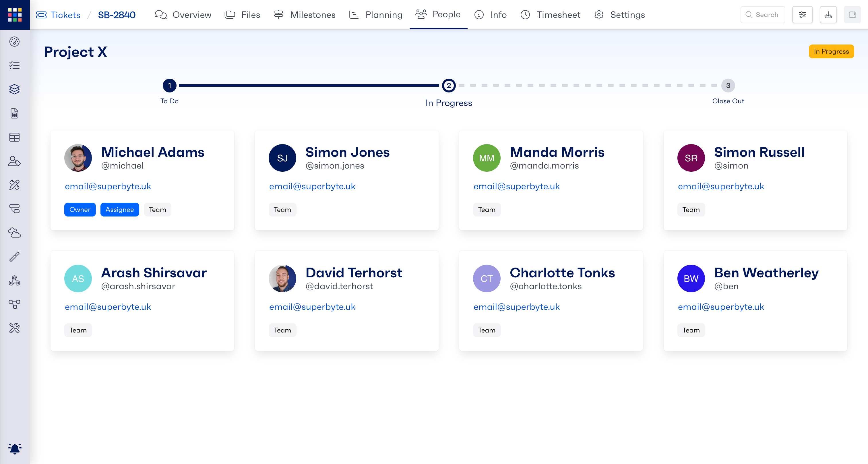Viewport: 868px width, 464px height.
Task: Click Arash Shirsavar's email link
Action: click(108, 307)
